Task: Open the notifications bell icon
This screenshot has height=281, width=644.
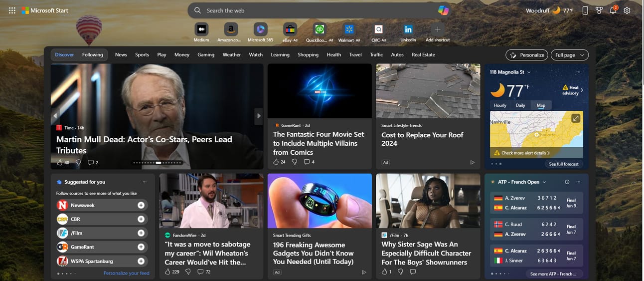Action: tap(613, 10)
